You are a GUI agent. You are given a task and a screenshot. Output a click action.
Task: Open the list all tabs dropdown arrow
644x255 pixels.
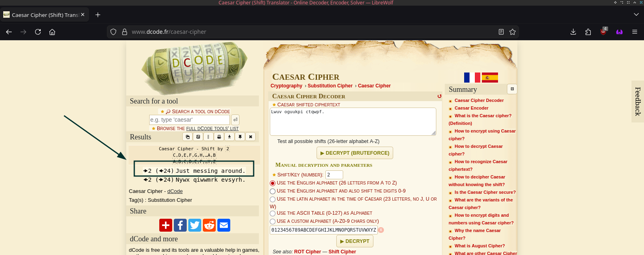[636, 15]
